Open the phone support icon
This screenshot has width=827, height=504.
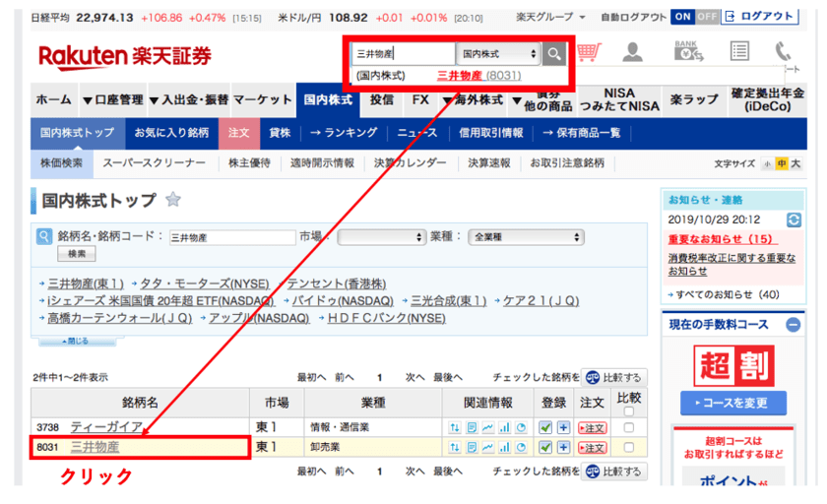click(x=783, y=51)
